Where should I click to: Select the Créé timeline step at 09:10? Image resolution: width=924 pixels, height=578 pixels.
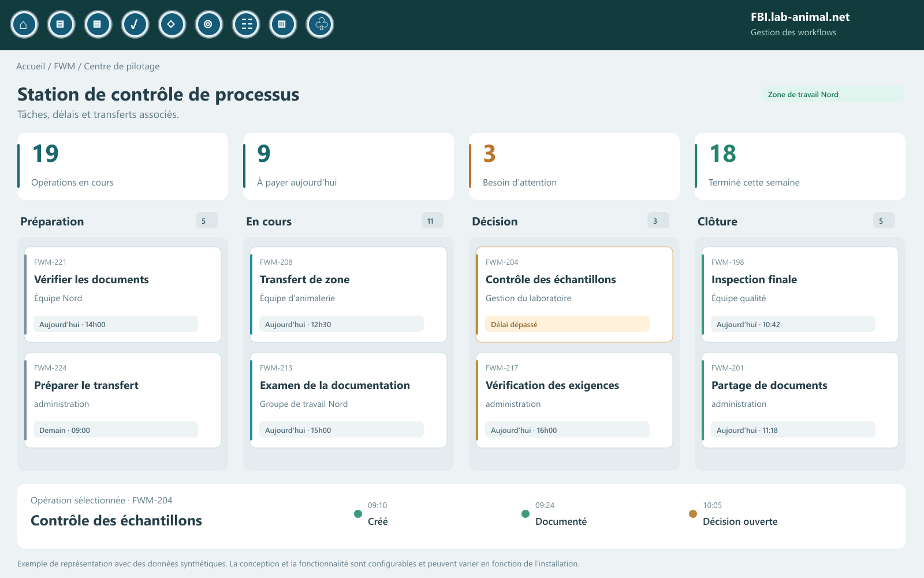[x=371, y=514]
